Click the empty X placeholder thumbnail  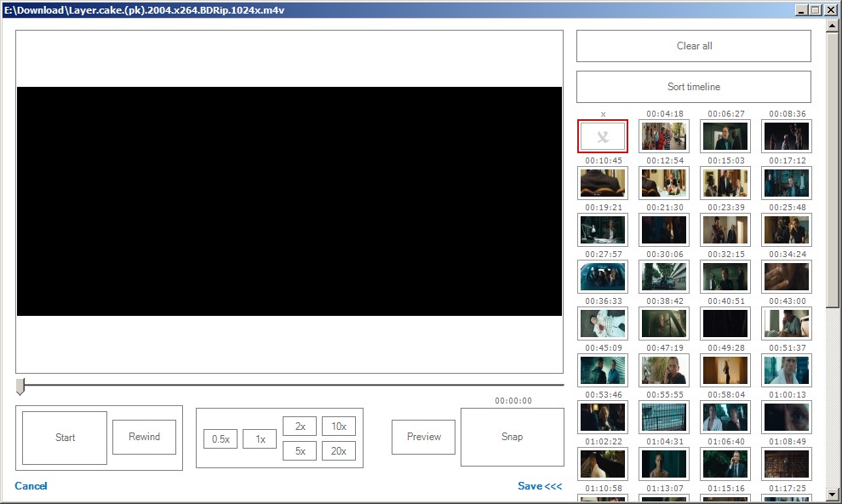pos(603,136)
